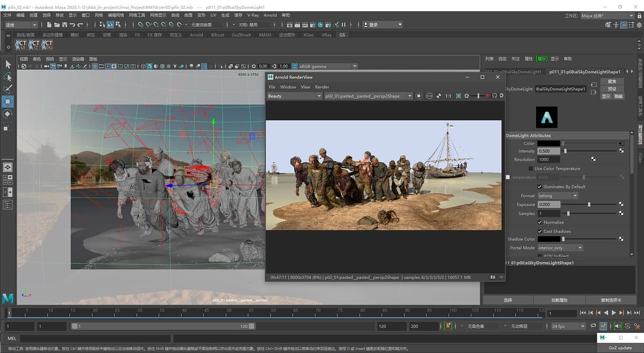
Task: Save scene using the floppy disk icon
Action: [64, 25]
